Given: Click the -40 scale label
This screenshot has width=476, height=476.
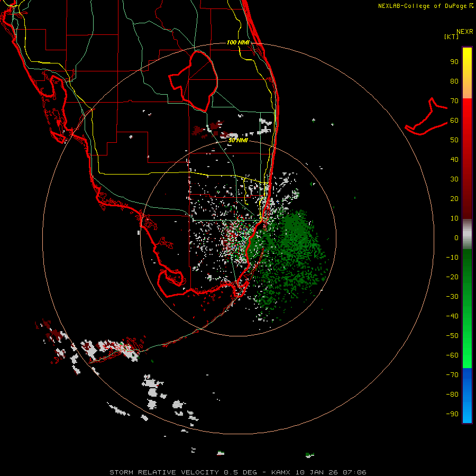Looking at the screenshot, I should coord(452,316).
